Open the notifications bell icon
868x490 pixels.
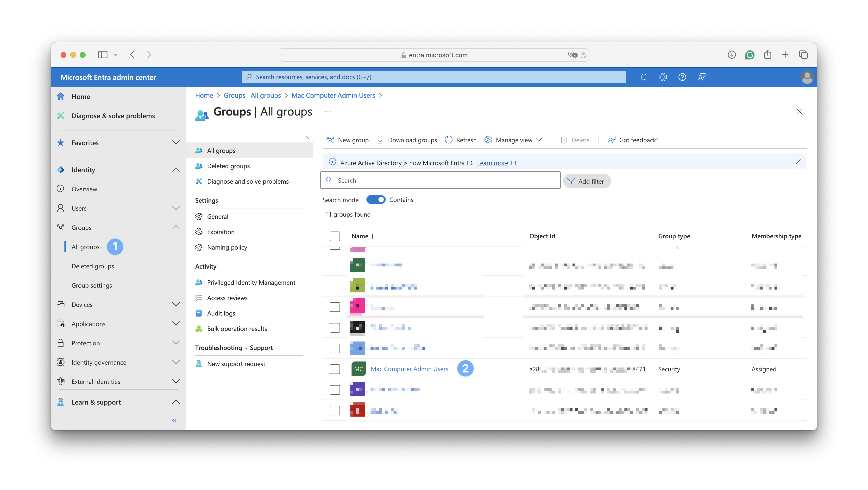[x=644, y=77]
